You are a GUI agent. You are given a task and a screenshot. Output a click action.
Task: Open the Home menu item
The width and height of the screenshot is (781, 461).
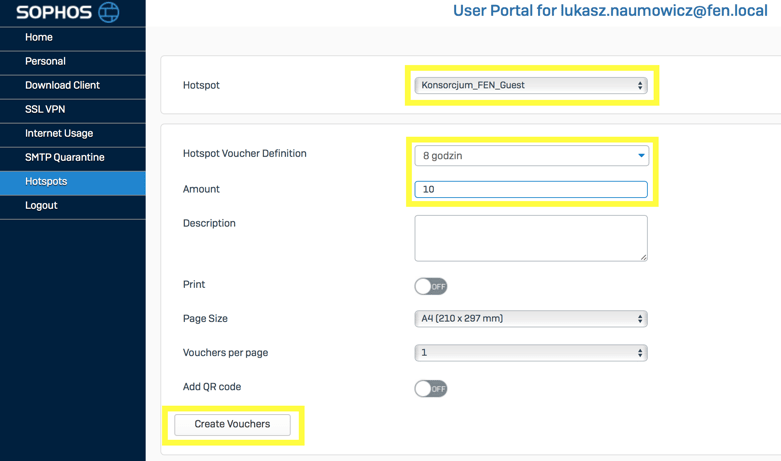pyautogui.click(x=39, y=37)
